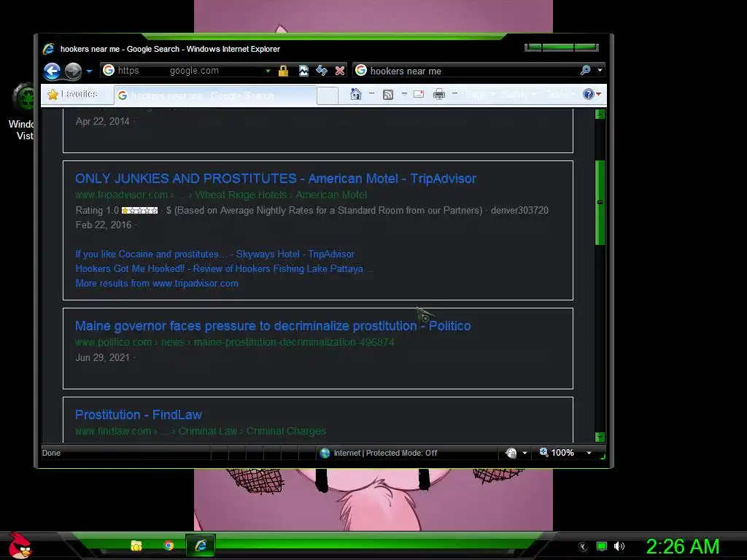Expand the Feeds dropdown arrow
747x560 pixels.
[x=404, y=94]
